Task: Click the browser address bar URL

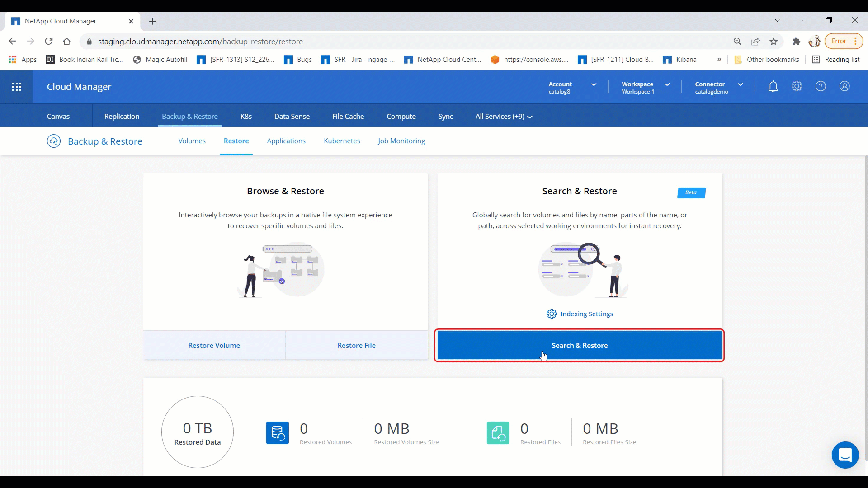Action: (200, 42)
